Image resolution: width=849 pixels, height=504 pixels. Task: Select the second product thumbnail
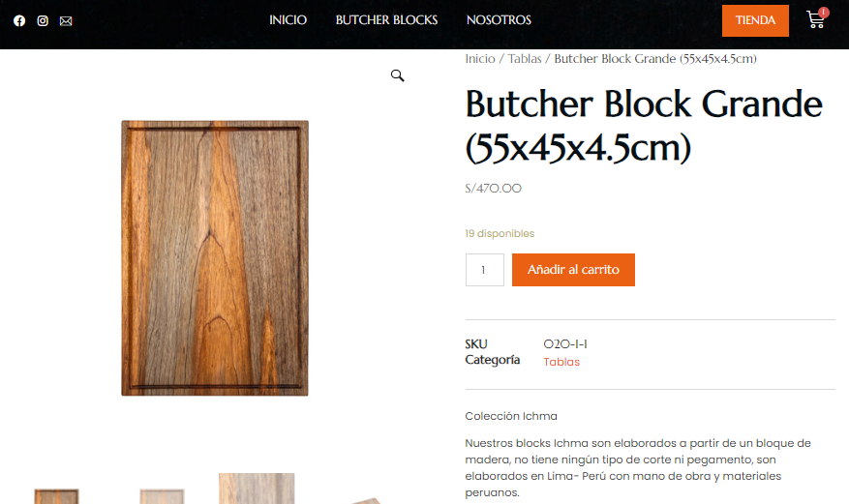click(162, 496)
